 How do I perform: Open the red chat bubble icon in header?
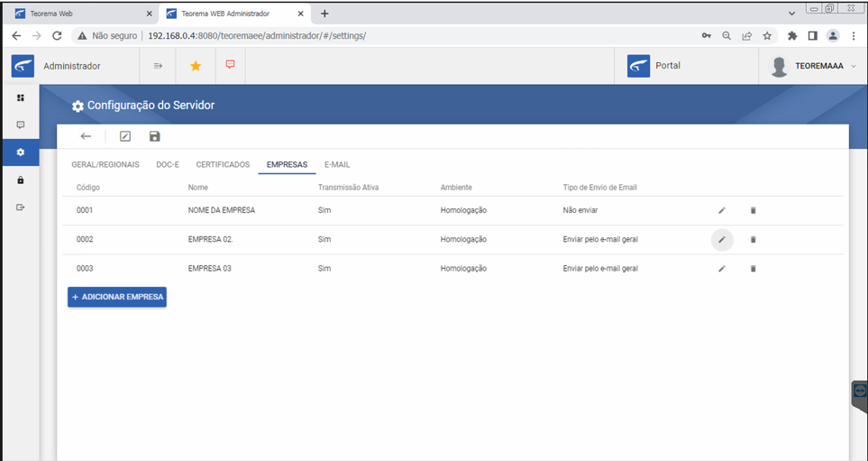tap(230, 65)
